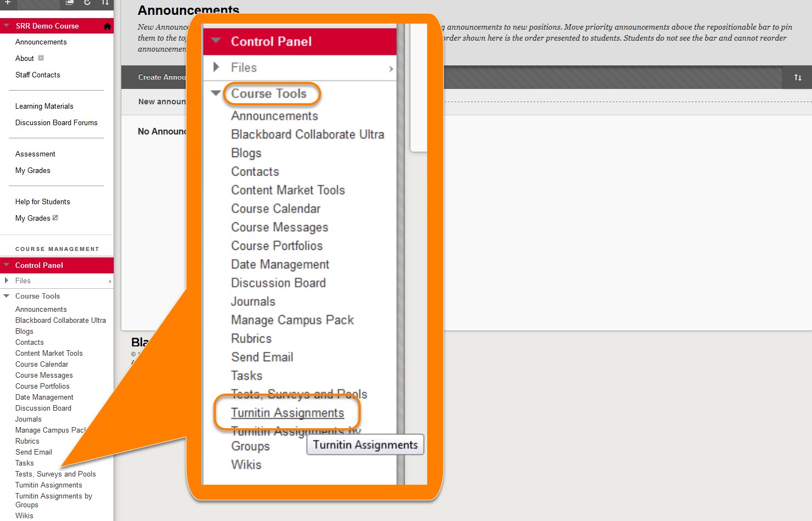Open Course Messages in the left sidebar

pos(44,376)
